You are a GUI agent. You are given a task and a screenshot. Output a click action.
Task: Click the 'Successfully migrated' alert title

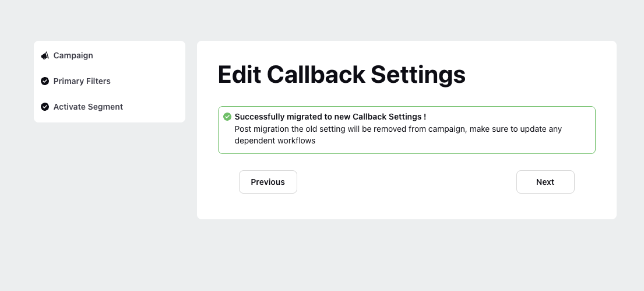click(x=330, y=117)
